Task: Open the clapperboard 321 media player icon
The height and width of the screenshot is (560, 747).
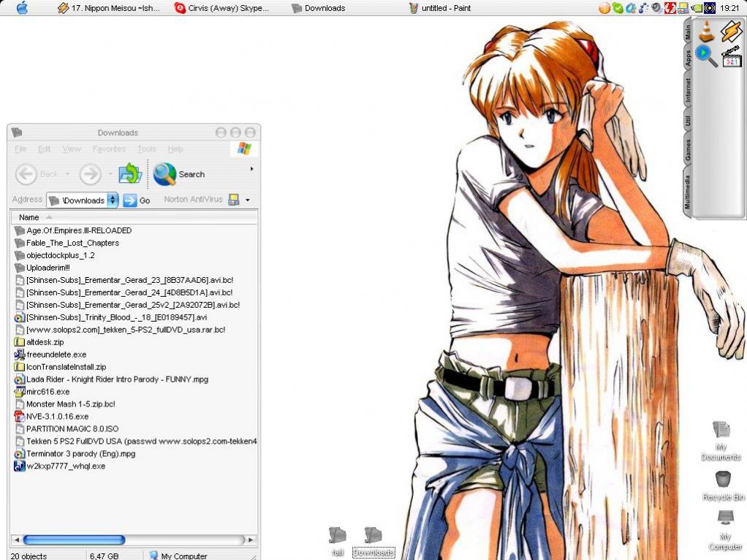Action: click(x=731, y=57)
